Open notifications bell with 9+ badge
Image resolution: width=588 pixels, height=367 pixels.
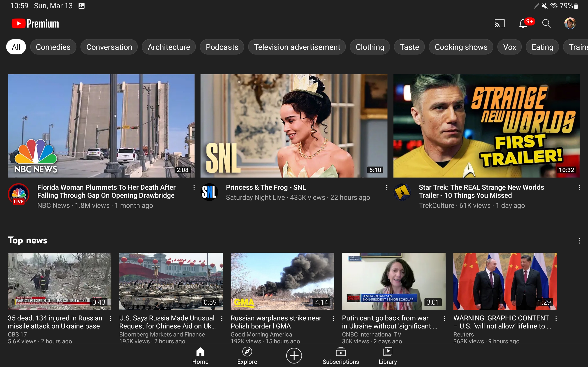point(524,24)
